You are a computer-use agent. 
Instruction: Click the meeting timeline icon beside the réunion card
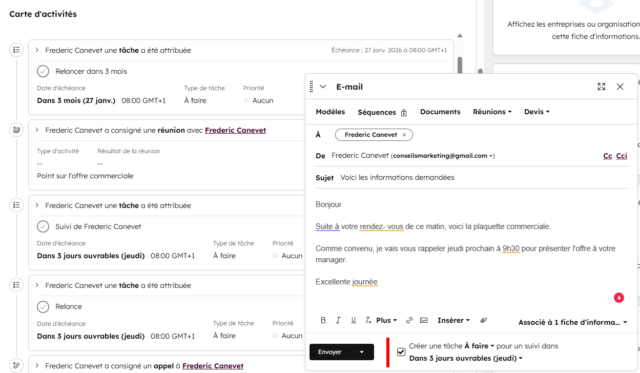click(16, 130)
